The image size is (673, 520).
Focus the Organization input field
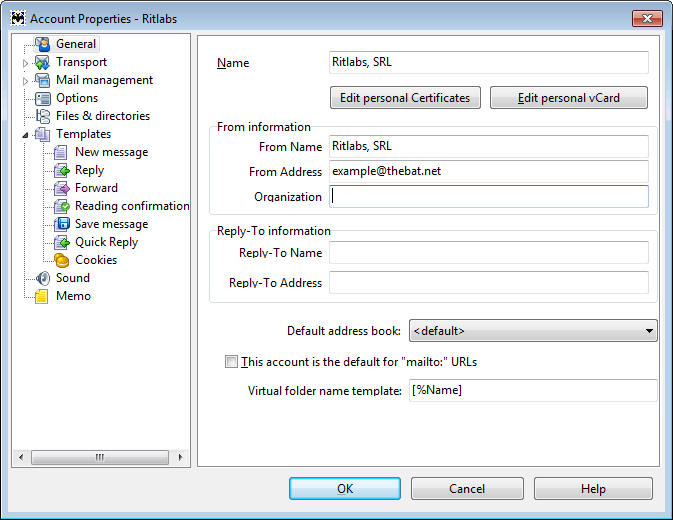coord(489,197)
